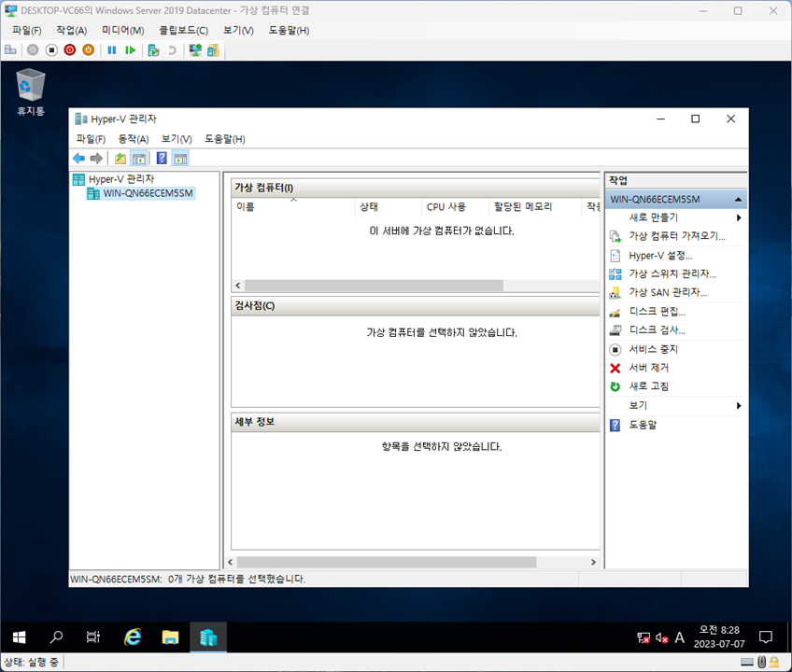
Task: Open File Explorer from taskbar
Action: pos(170,637)
